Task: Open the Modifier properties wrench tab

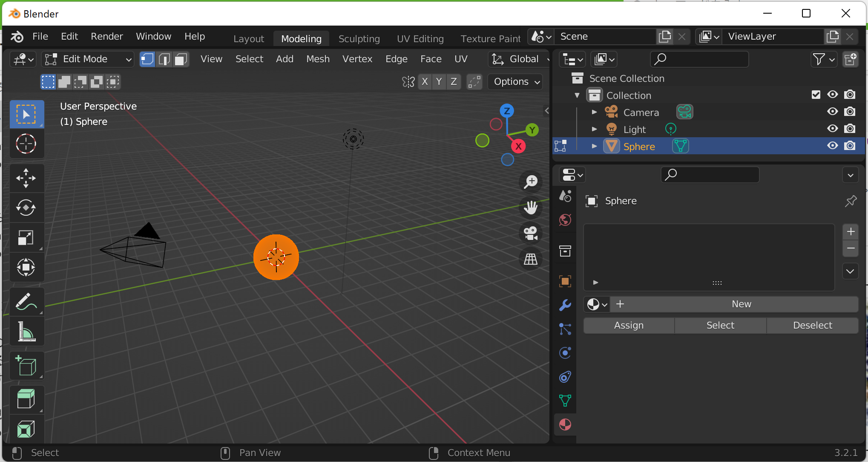Action: (565, 305)
